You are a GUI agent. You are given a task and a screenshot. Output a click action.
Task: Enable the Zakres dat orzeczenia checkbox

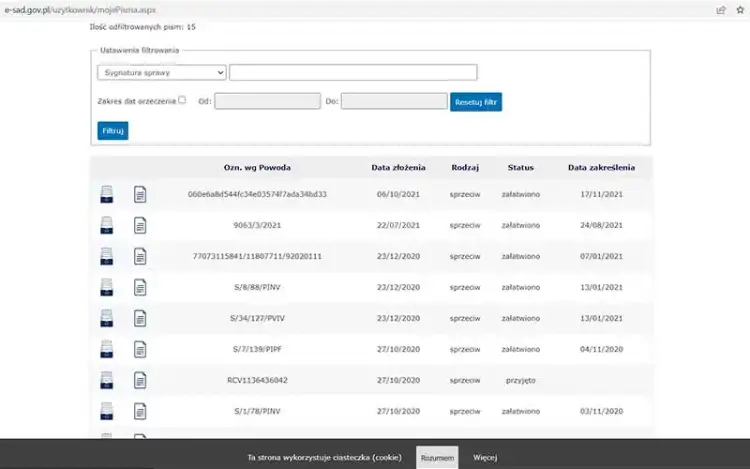pyautogui.click(x=182, y=100)
